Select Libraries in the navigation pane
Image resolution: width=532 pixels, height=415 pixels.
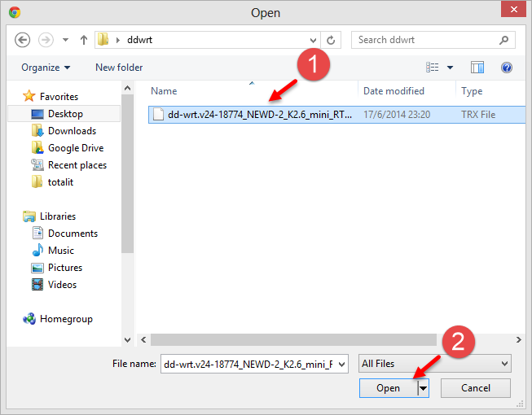(x=58, y=216)
